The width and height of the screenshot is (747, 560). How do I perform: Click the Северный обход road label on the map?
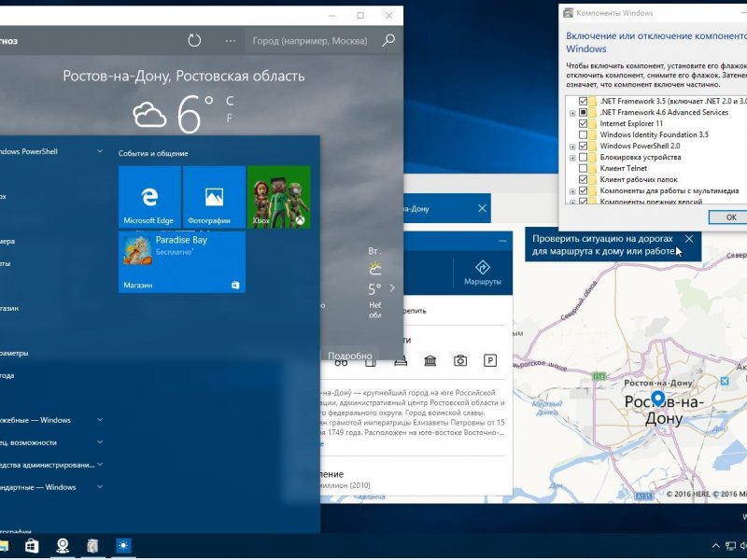[578, 301]
